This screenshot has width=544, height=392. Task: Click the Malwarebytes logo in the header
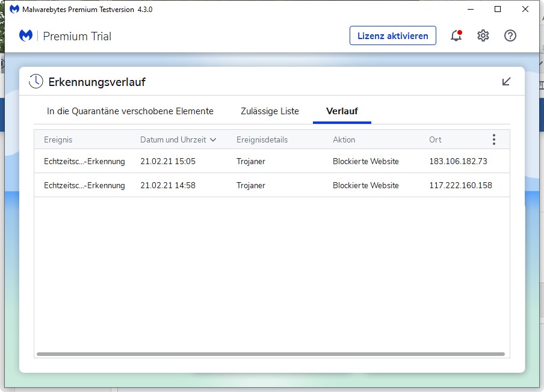tap(25, 36)
